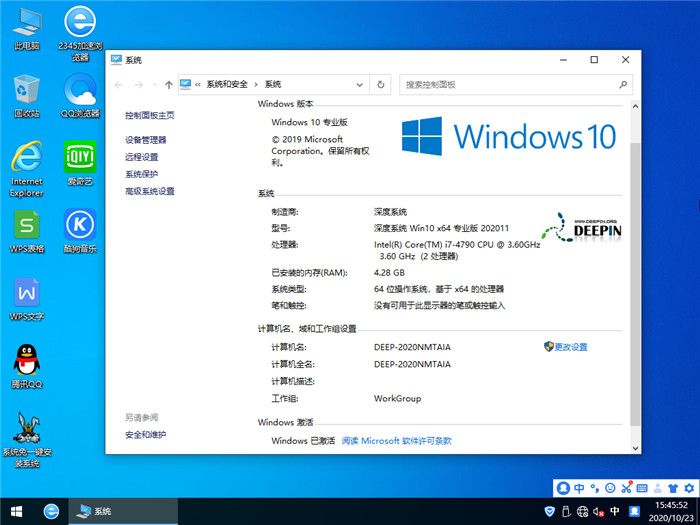The height and width of the screenshot is (525, 700).
Task: Click the search magnifier icon
Action: click(623, 84)
